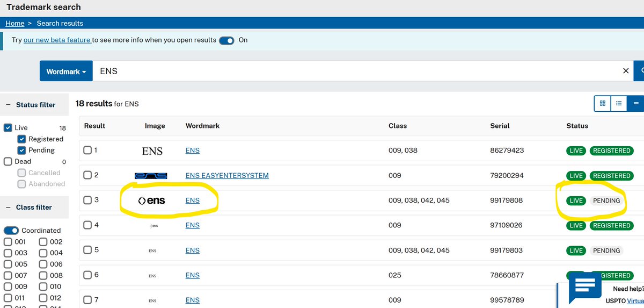This screenshot has width=644, height=308.
Task: Open ENS wordmark link for serial 86279423
Action: coord(192,151)
